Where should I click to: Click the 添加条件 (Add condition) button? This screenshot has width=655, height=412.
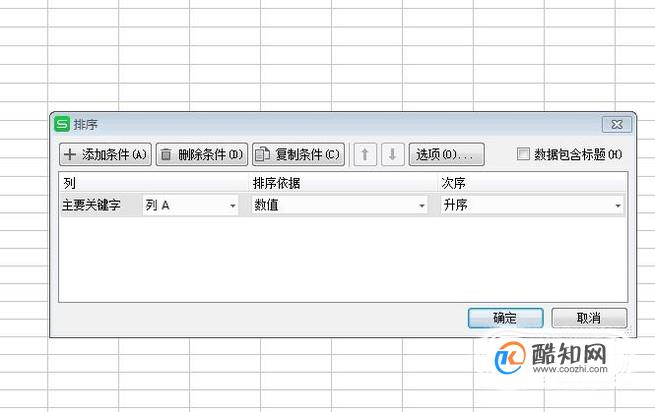[x=105, y=155]
